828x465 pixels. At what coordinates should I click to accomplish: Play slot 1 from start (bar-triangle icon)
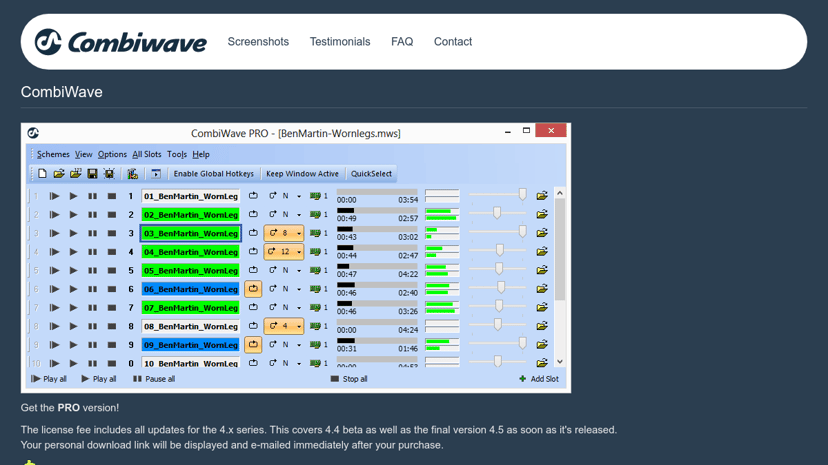pos(54,196)
